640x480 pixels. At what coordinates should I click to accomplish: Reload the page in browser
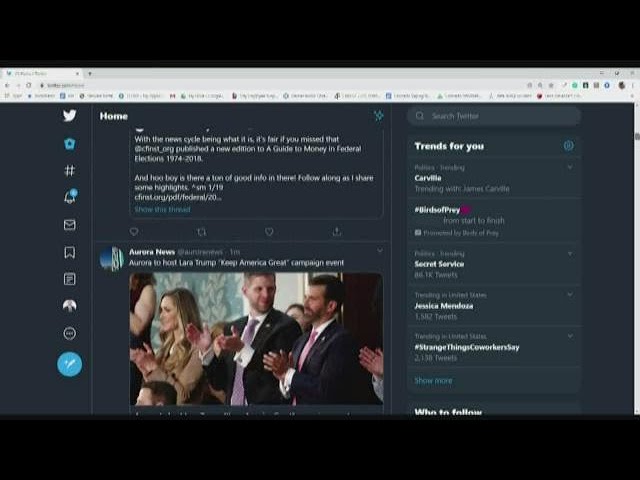[29, 85]
